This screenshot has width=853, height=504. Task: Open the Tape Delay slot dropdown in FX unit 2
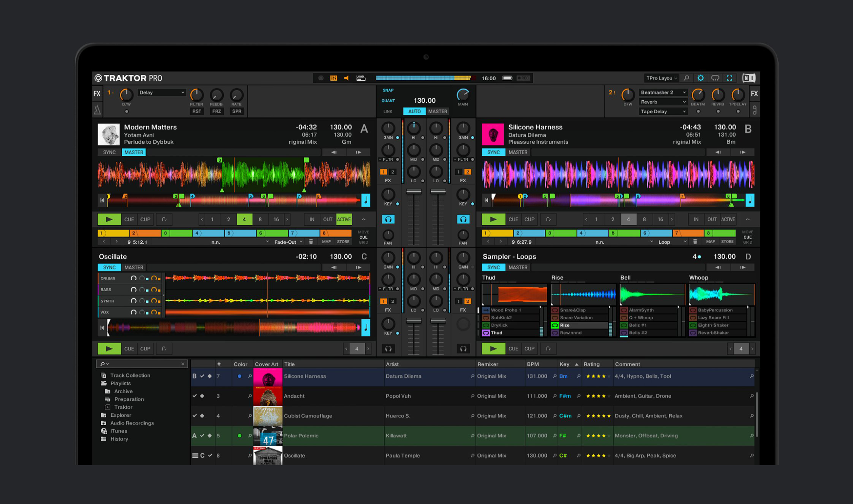coord(663,111)
